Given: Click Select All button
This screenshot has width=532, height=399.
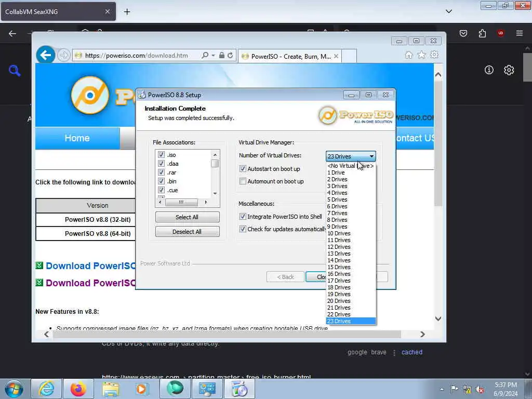Looking at the screenshot, I should click(187, 217).
